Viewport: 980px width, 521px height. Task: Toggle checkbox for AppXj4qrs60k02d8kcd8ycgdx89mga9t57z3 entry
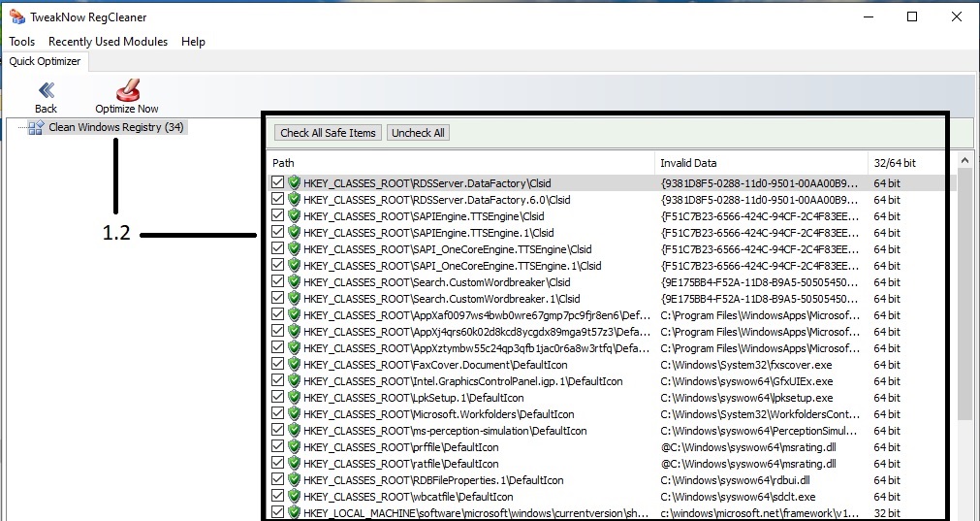(277, 331)
